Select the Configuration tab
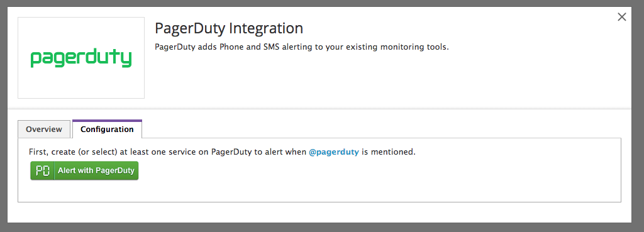 click(107, 129)
